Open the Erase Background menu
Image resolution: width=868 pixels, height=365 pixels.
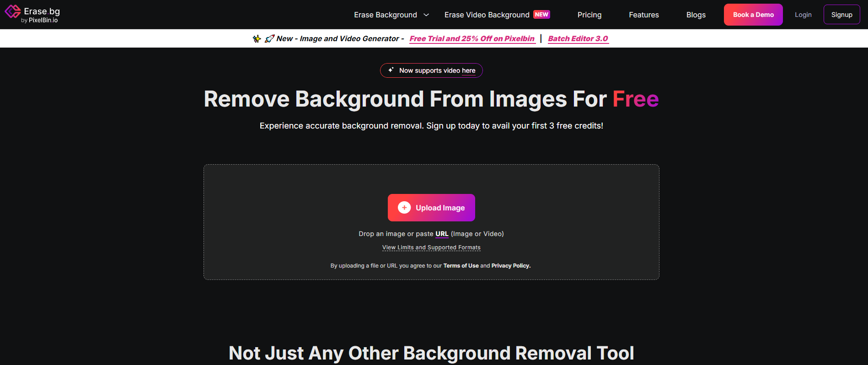[386, 15]
